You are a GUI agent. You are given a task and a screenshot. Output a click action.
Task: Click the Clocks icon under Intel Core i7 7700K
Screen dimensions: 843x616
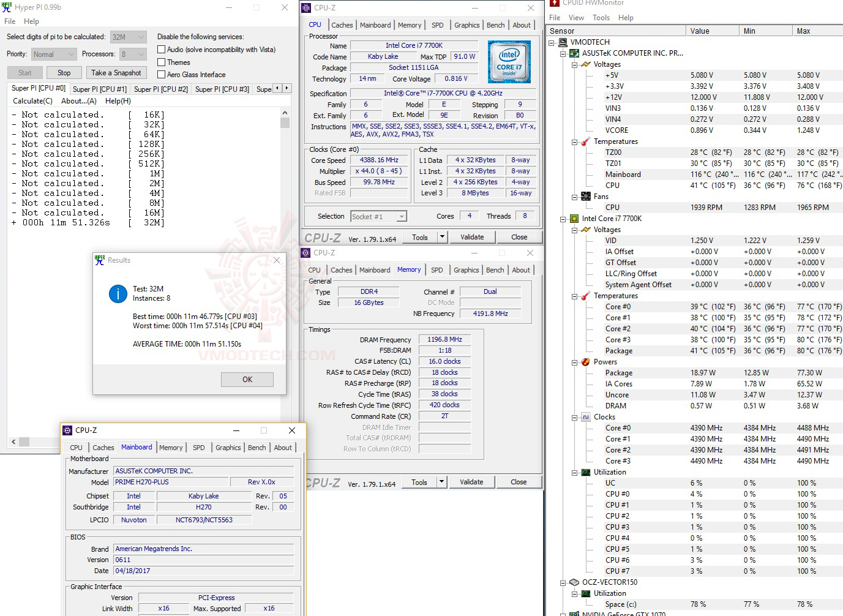tap(585, 417)
